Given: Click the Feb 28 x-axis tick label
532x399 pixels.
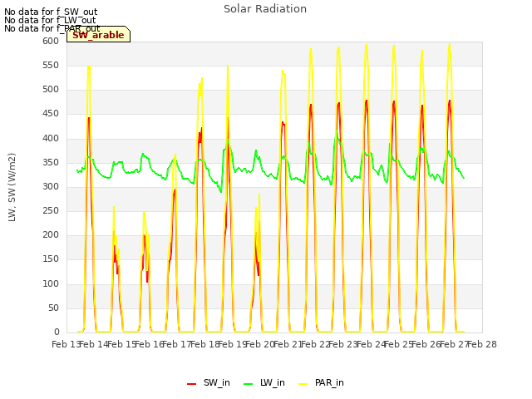Looking at the screenshot, I should point(482,344).
